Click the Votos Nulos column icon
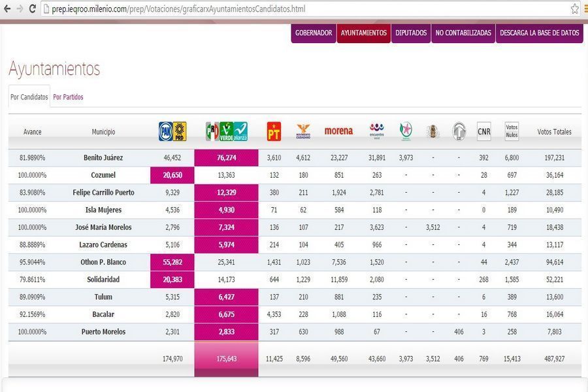This screenshot has height=392, width=588. 512,131
